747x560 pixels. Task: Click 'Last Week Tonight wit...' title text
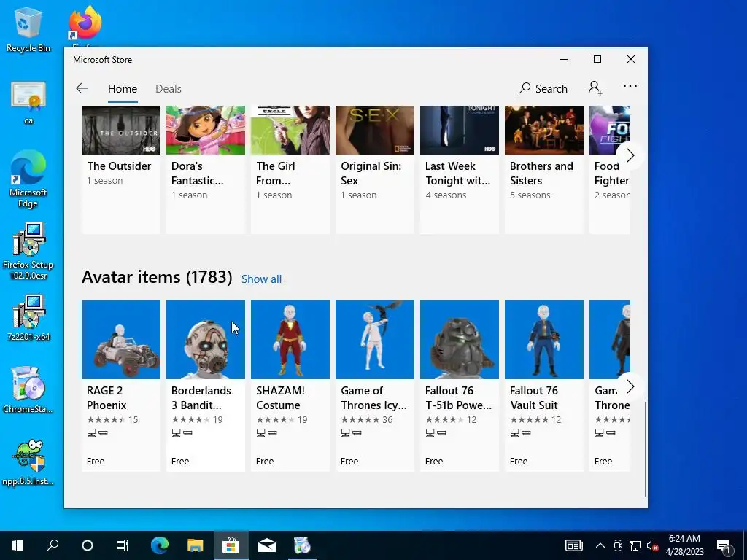tap(458, 174)
